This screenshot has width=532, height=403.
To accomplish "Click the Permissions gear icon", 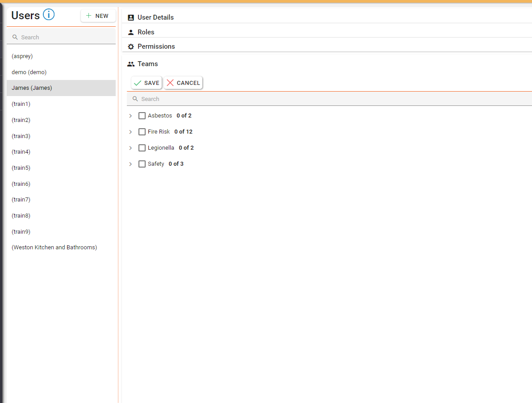I will point(131,46).
